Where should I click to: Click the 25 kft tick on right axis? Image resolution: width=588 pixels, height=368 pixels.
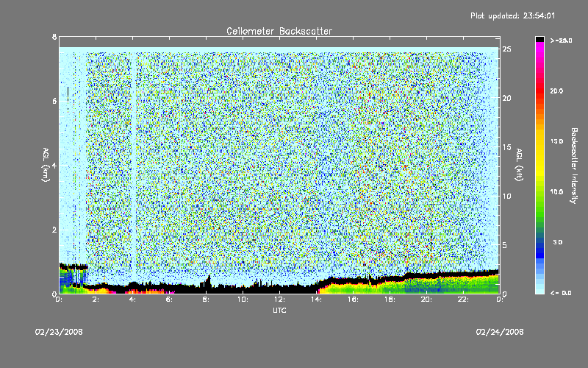coord(507,49)
